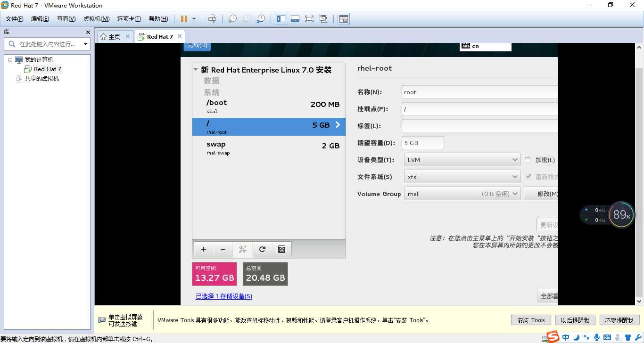This screenshot has width=644, height=343.
Task: Open the 设备类型(T) LVM dropdown
Action: tap(462, 160)
